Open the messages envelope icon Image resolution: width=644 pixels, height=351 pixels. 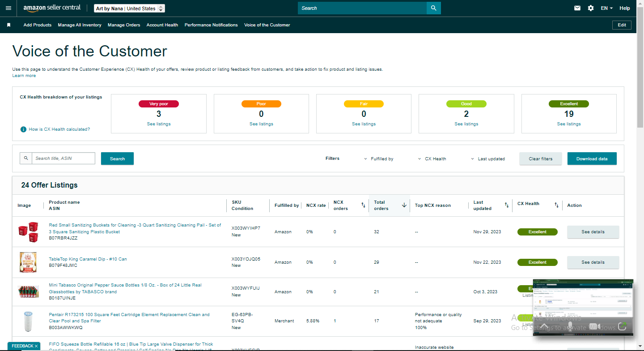tap(577, 8)
